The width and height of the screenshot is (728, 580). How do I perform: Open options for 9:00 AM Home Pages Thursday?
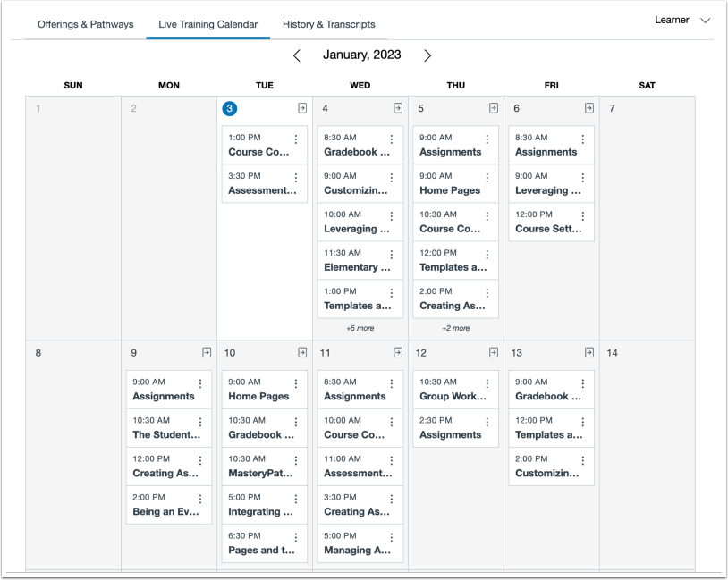click(487, 178)
